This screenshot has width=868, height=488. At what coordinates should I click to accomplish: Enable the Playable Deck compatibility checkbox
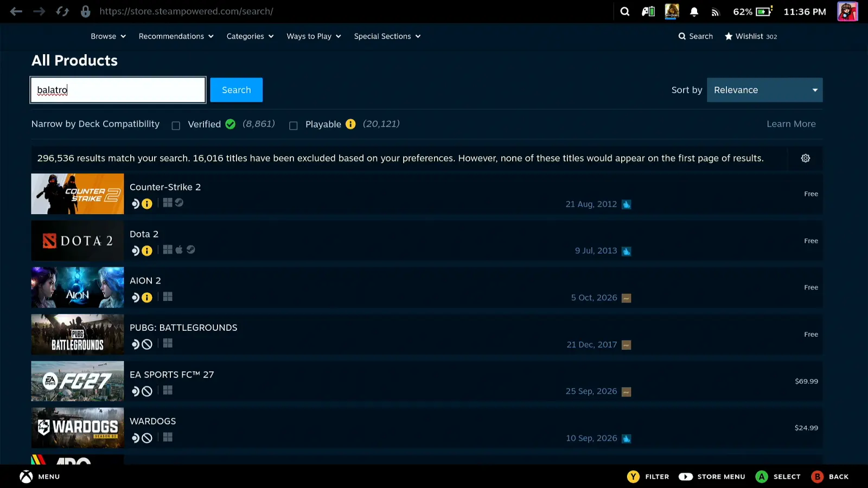(293, 126)
